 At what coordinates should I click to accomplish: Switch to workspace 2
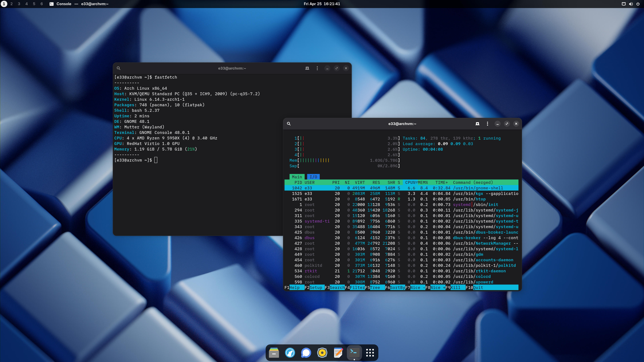point(12,4)
